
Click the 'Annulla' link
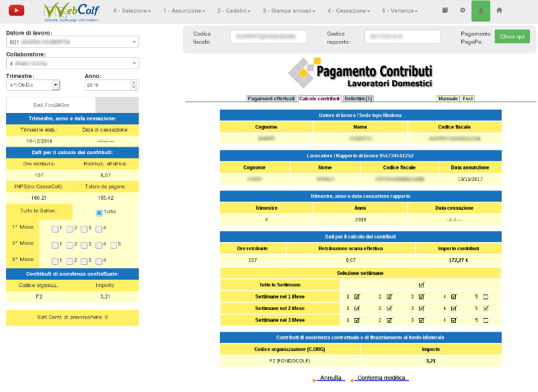[331, 378]
